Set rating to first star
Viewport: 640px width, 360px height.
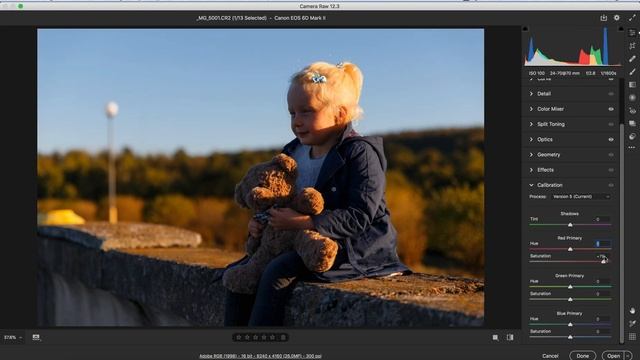pyautogui.click(x=239, y=338)
